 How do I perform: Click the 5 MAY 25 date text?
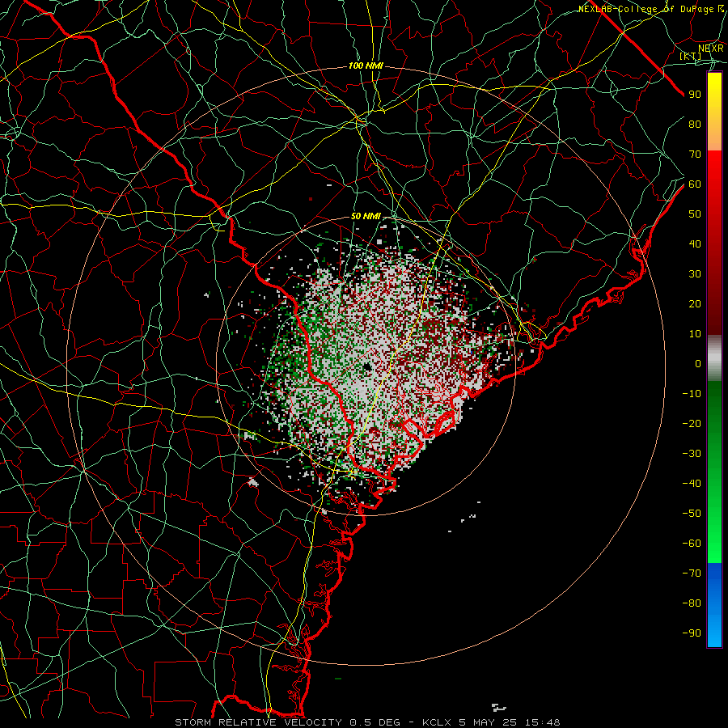(489, 722)
